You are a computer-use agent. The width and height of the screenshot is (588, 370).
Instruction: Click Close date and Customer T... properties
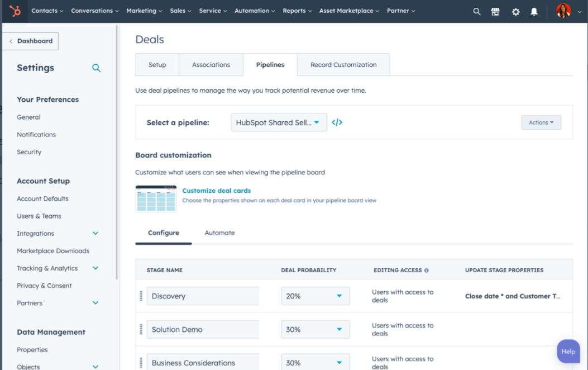(x=512, y=296)
